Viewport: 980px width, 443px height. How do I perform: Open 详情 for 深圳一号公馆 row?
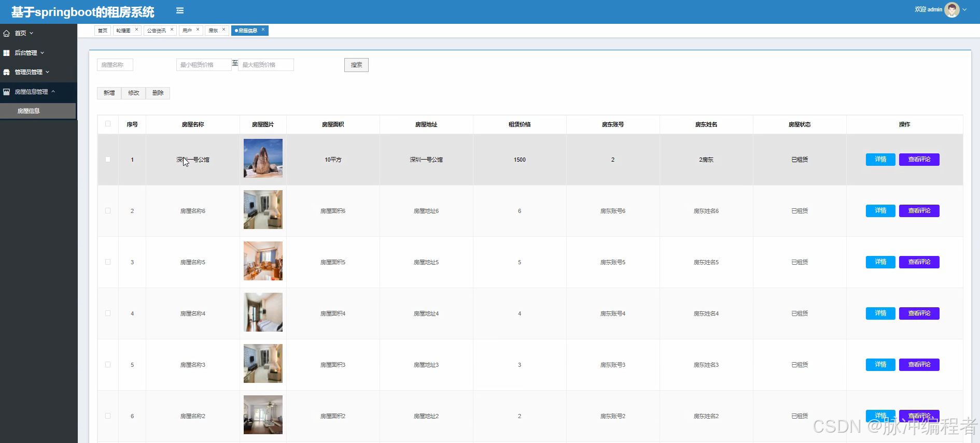pos(880,160)
